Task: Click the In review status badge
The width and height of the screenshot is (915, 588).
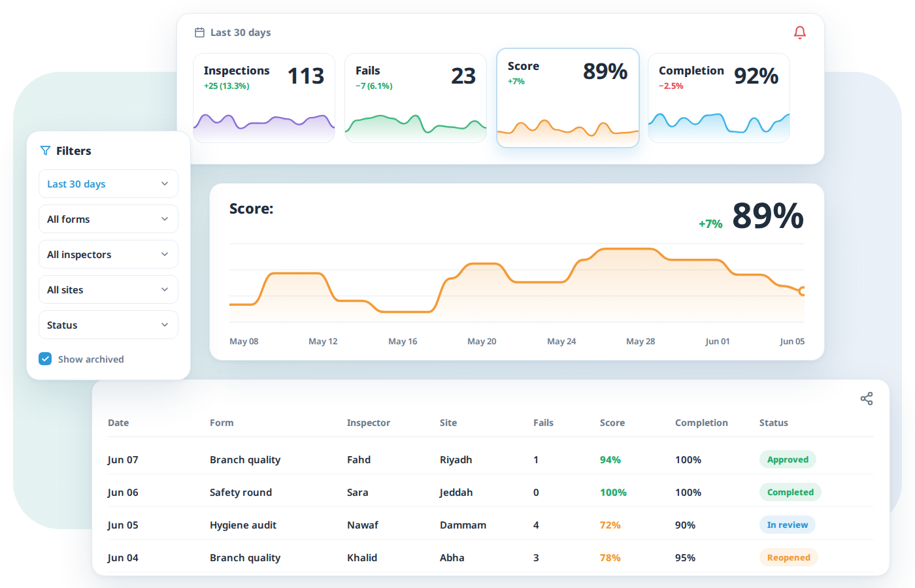Action: pyautogui.click(x=788, y=525)
